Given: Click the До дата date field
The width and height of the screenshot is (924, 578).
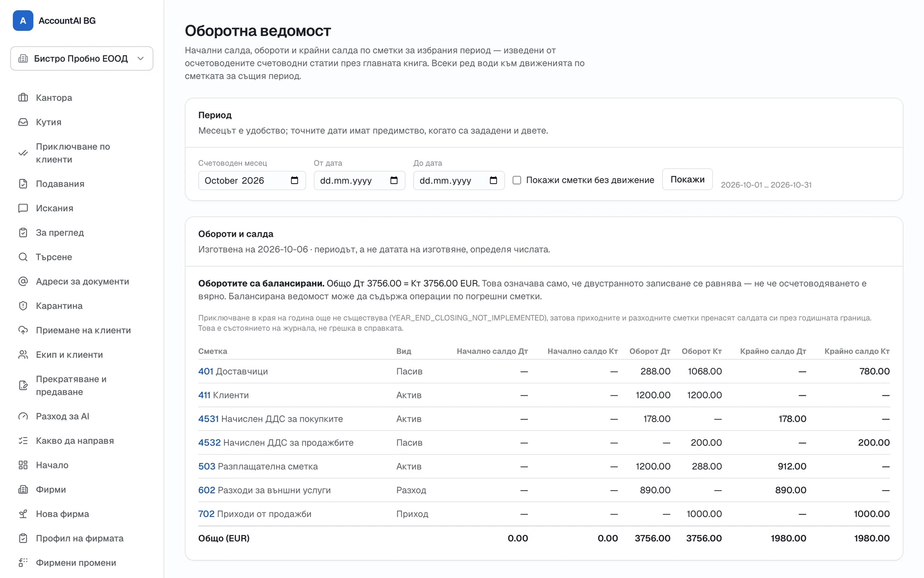Looking at the screenshot, I should (x=459, y=180).
